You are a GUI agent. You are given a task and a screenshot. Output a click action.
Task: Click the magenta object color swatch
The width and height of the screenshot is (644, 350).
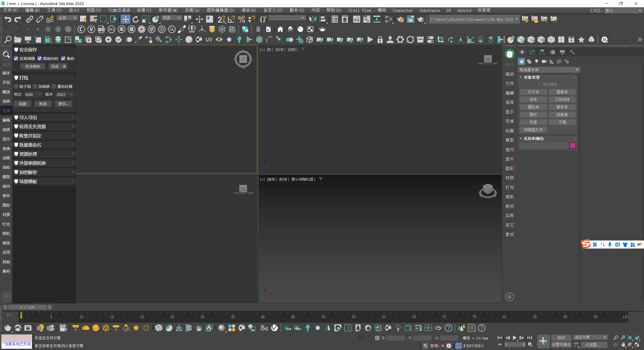pyautogui.click(x=573, y=146)
